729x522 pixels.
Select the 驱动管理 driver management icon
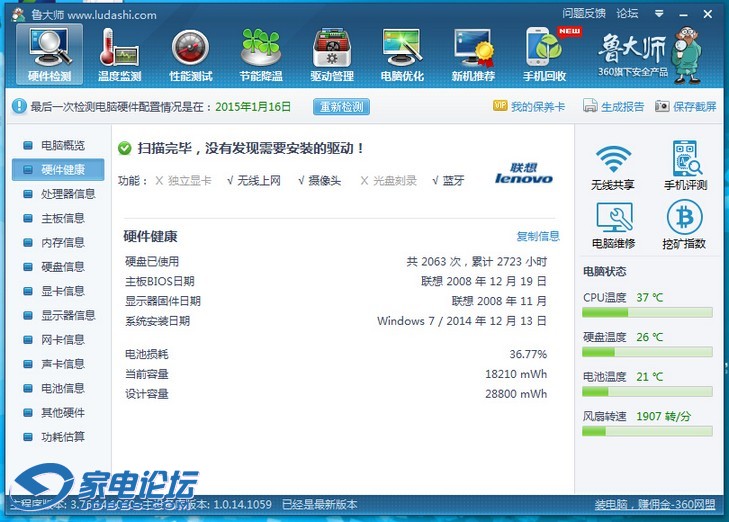click(332, 54)
